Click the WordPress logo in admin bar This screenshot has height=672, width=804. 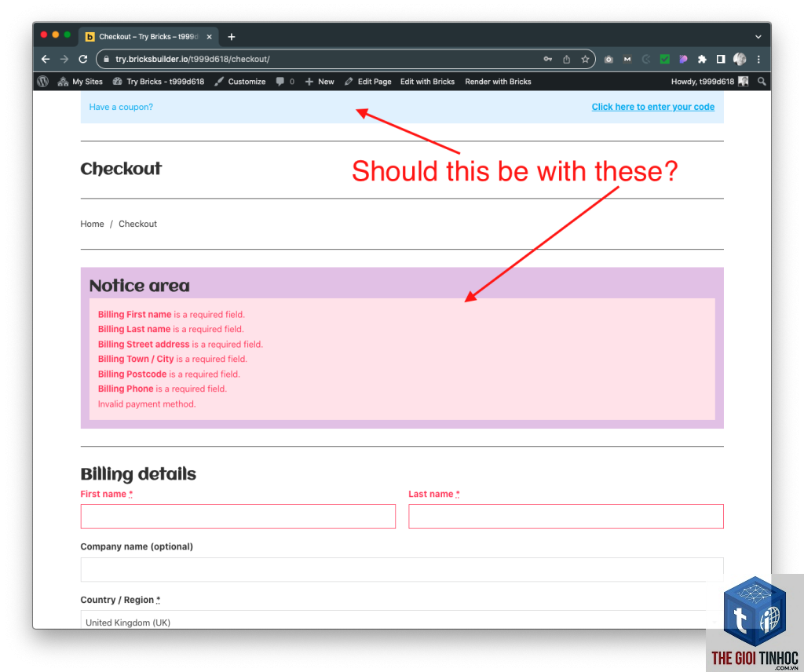coord(43,82)
